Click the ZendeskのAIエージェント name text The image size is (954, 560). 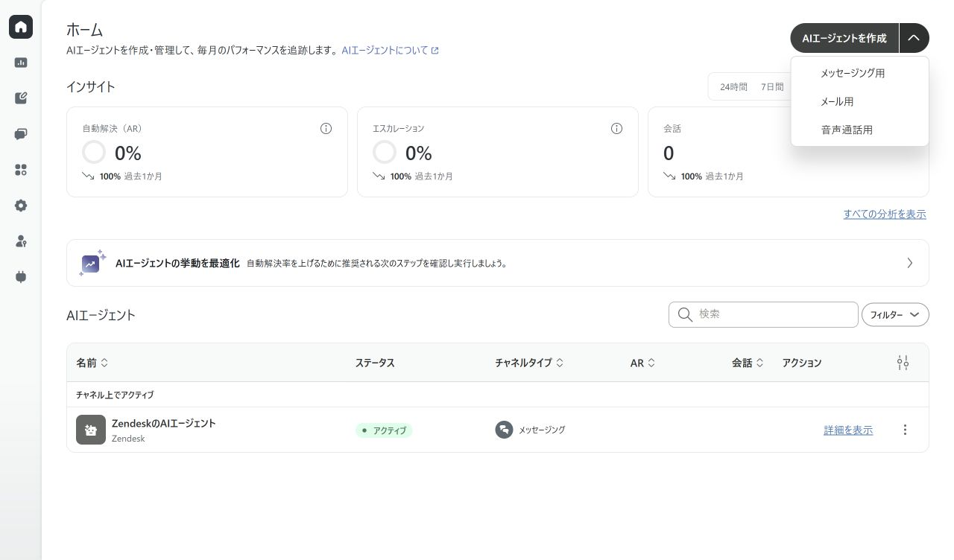pyautogui.click(x=164, y=423)
